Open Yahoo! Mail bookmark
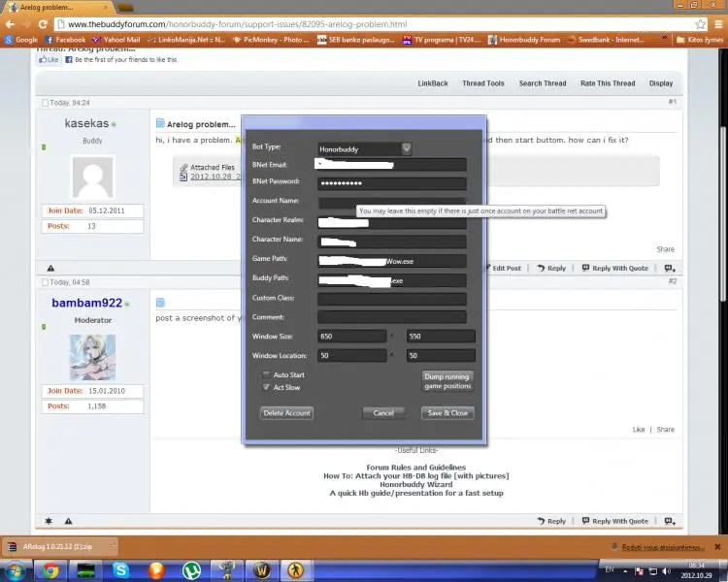This screenshot has height=582, width=728. point(116,40)
